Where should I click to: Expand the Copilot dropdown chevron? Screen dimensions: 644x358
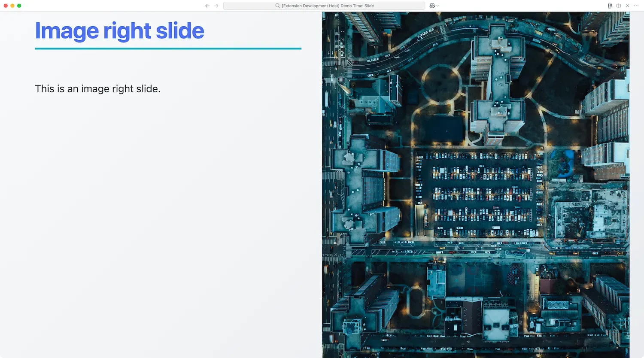coord(437,6)
